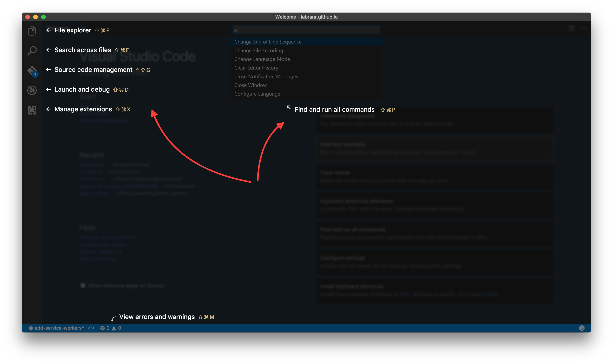Select Clear Editor History command
Viewport: 613px width, 364px height.
(x=306, y=68)
